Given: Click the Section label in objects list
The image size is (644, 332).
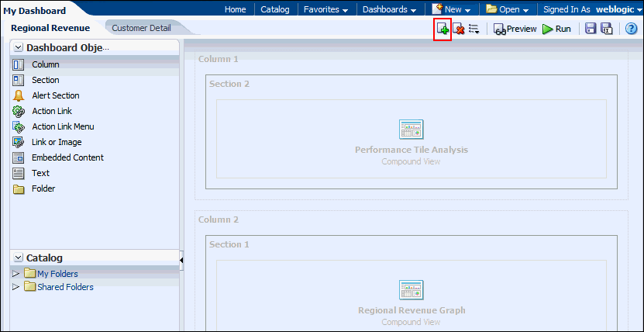Looking at the screenshot, I should pos(46,80).
